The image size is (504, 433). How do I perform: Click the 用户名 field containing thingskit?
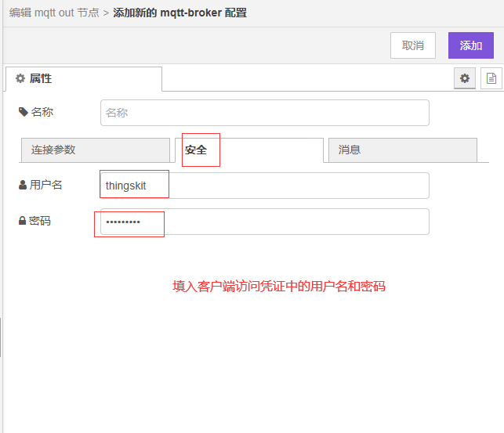tap(265, 186)
